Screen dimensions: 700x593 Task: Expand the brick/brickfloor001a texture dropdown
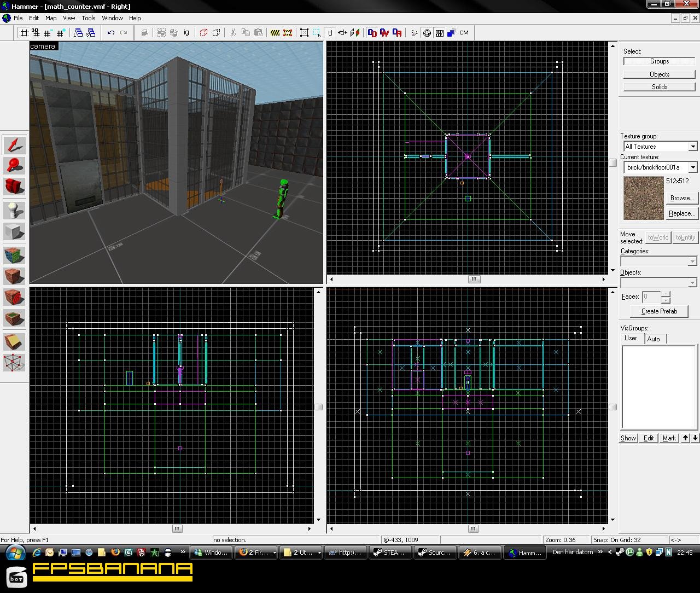tap(692, 167)
